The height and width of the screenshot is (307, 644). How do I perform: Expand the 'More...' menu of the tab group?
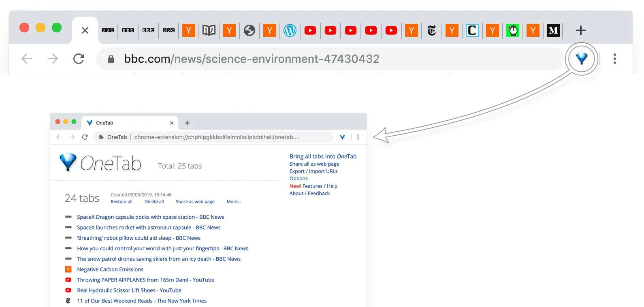tap(234, 202)
